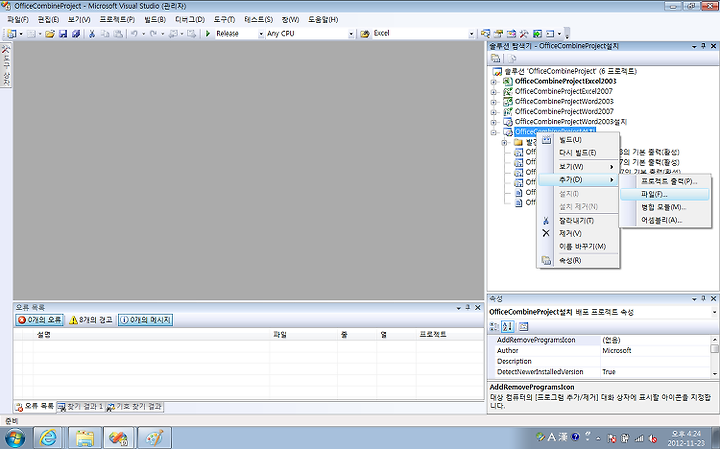Click the 파일 column header in Error List
Image resolution: width=720 pixels, height=449 pixels.
[304, 335]
